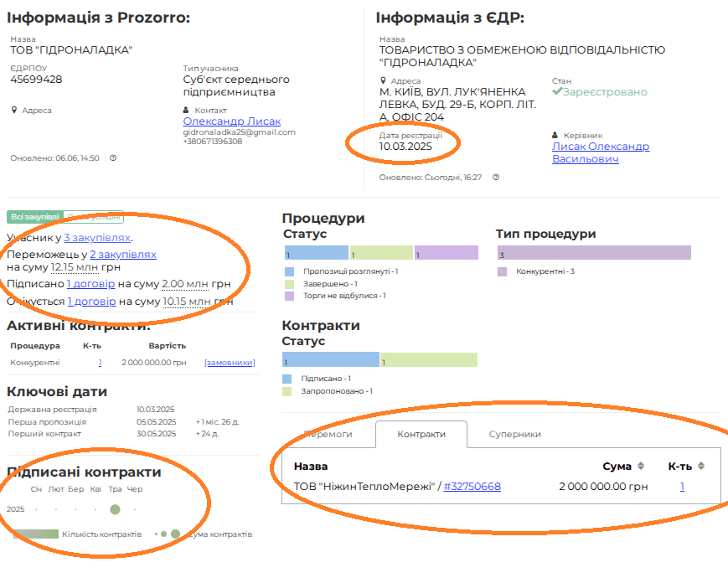
Task: Sort contracts table by К-ть column
Action: (701, 466)
